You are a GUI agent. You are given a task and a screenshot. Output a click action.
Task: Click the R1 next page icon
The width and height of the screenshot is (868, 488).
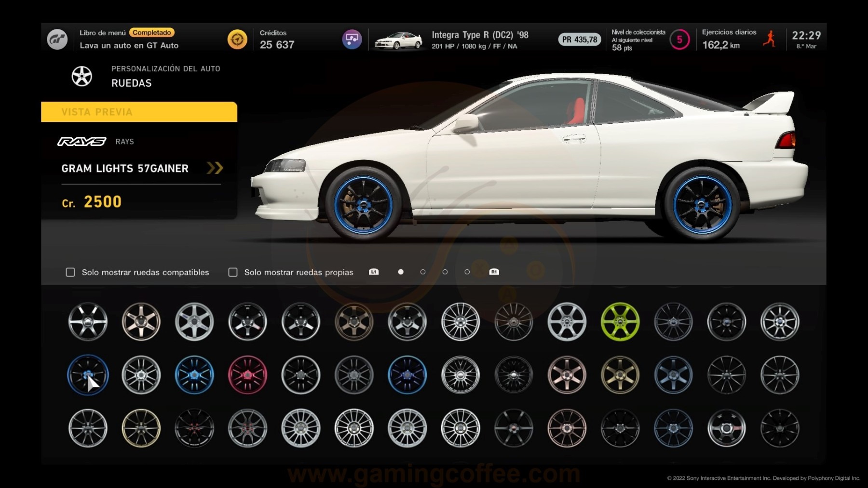494,272
